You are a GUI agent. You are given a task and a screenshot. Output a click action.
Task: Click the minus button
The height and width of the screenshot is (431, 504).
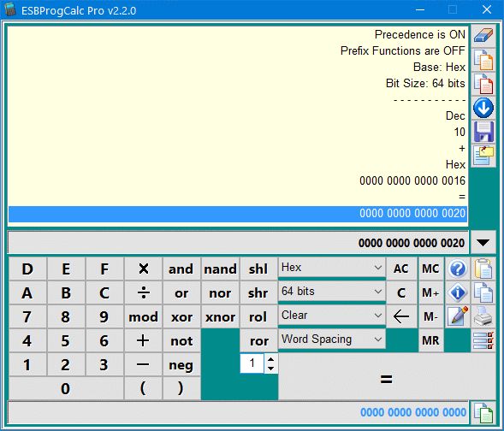(143, 364)
